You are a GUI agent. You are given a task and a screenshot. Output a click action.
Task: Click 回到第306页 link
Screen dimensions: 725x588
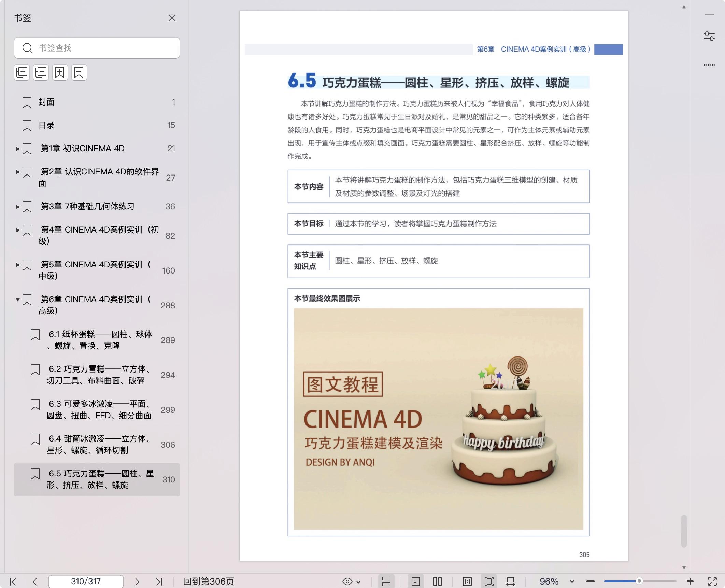(x=209, y=582)
